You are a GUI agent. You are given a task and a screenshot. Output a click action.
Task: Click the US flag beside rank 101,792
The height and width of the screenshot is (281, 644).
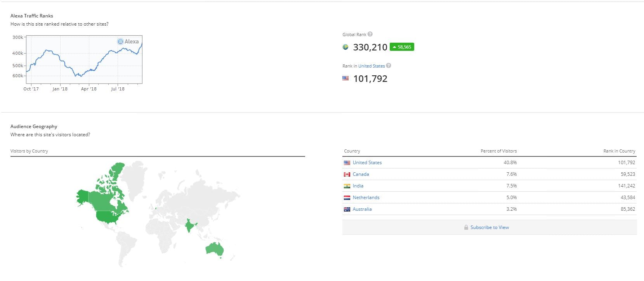tap(345, 78)
